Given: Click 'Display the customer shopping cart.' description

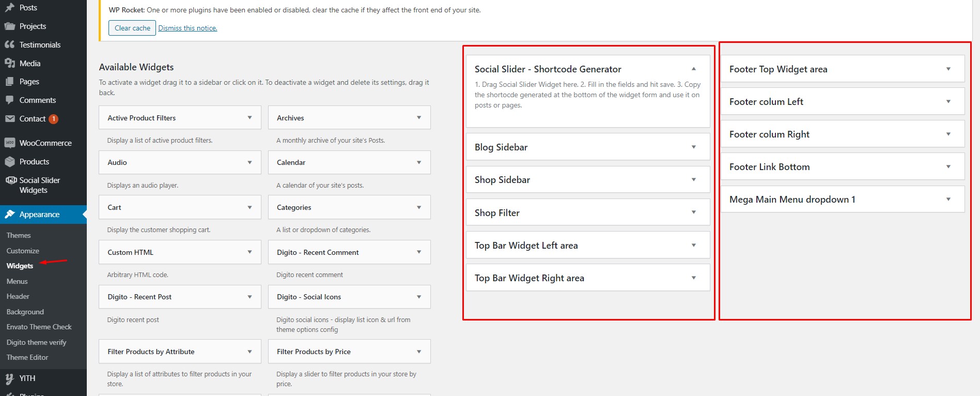Looking at the screenshot, I should (x=159, y=230).
